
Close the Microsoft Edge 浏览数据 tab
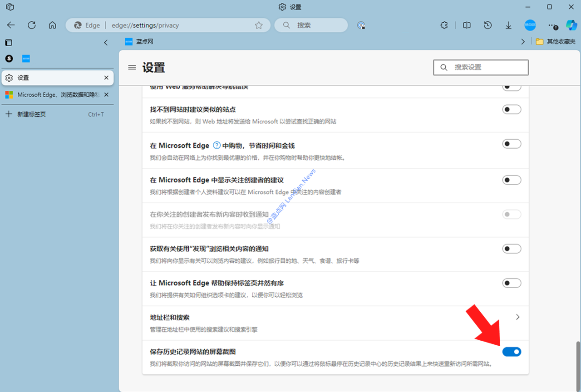point(106,95)
